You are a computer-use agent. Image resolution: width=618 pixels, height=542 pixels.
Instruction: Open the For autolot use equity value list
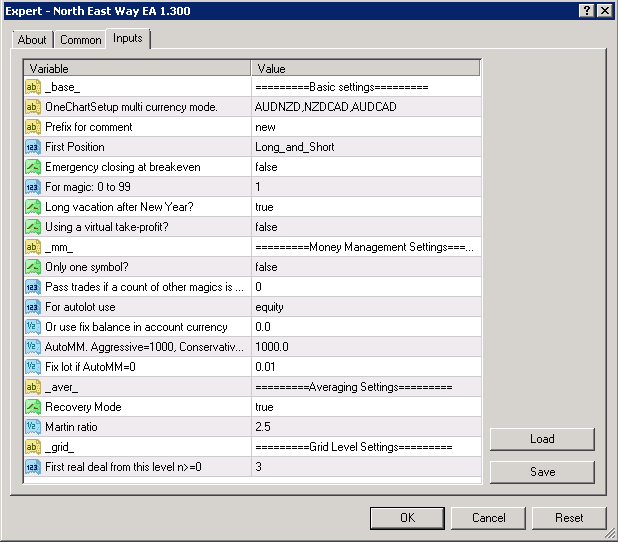[x=365, y=307]
